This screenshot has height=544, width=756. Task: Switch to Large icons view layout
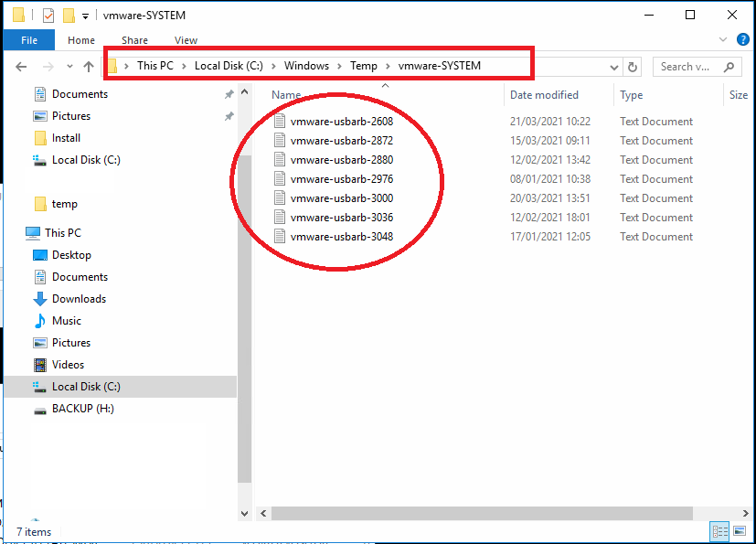(x=740, y=531)
